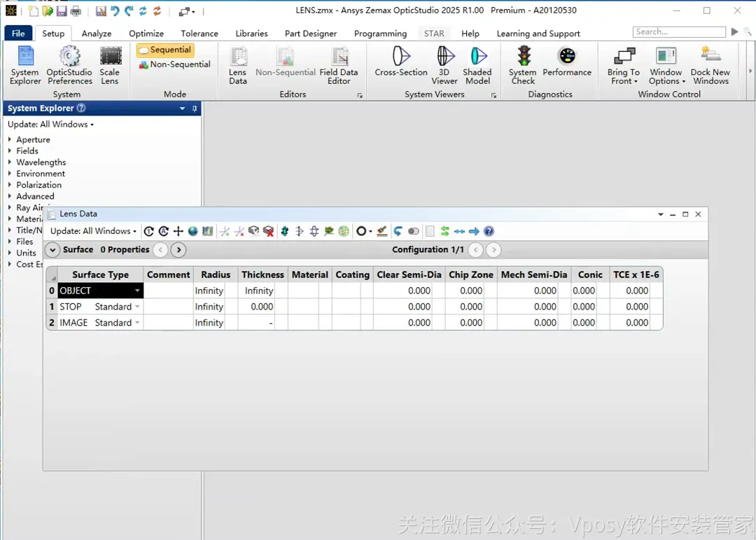Open Update: All Windows dropdown in Lens Data
This screenshot has width=756, height=540.
click(x=93, y=231)
